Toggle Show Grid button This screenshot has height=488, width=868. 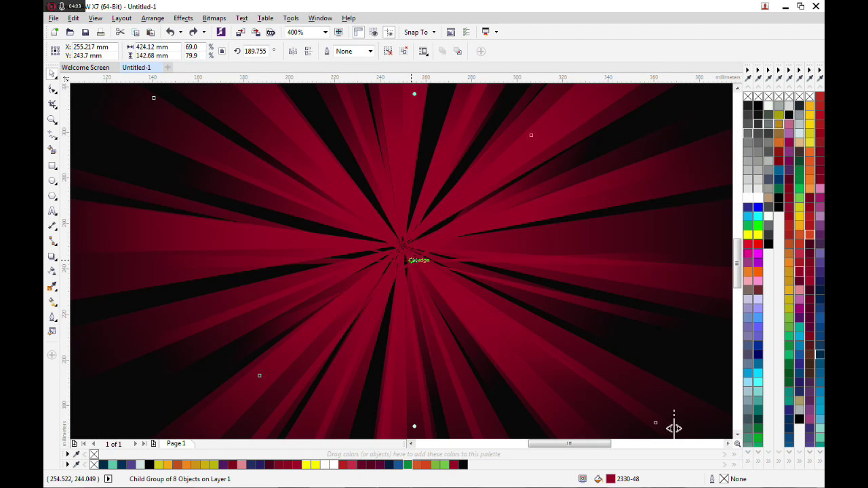click(374, 32)
